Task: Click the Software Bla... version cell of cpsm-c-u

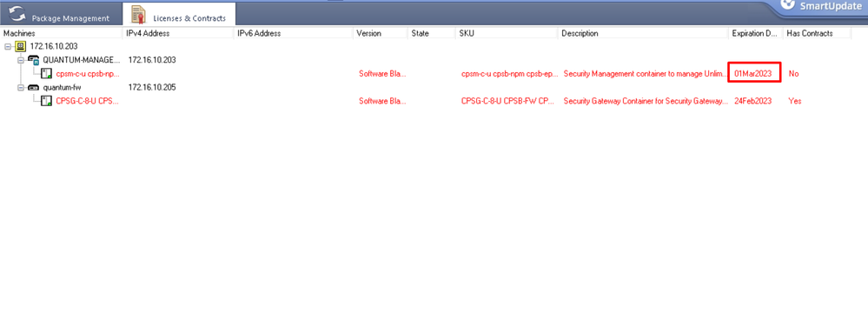Action: tap(382, 73)
